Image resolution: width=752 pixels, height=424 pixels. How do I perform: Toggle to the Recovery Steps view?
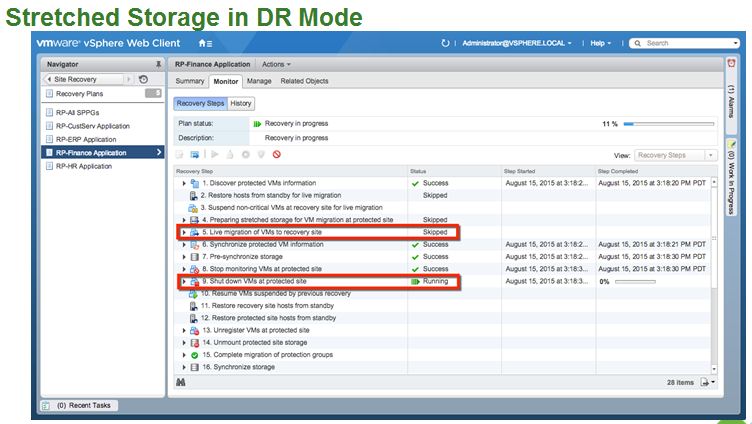(200, 103)
